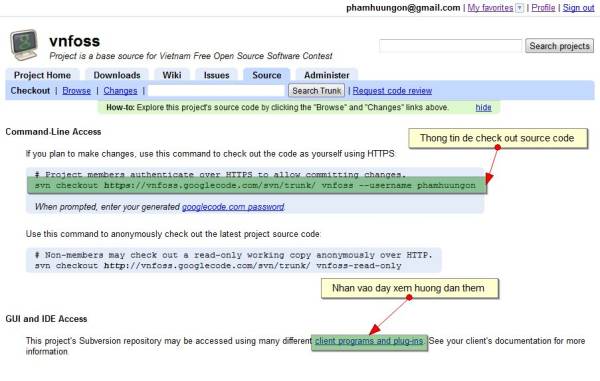The height and width of the screenshot is (381, 600).
Task: Click the '# Non-members may check out' comment line
Action: tap(233, 255)
